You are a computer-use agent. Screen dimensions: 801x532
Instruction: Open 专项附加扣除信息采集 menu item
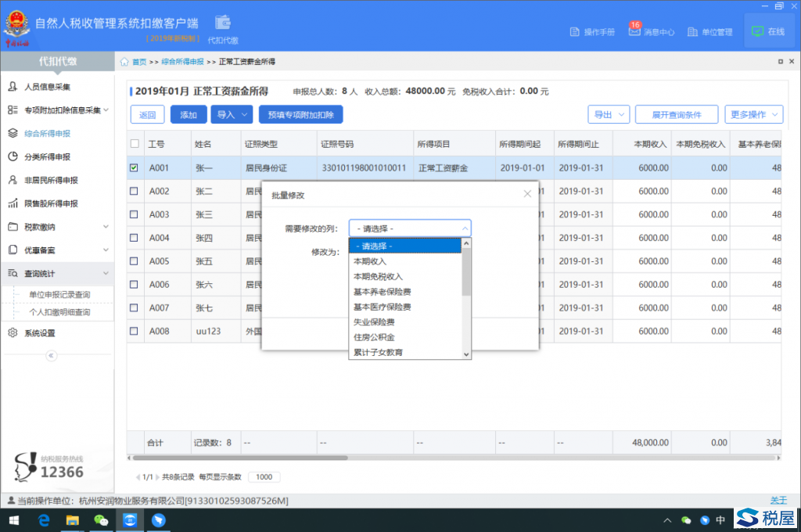click(63, 110)
